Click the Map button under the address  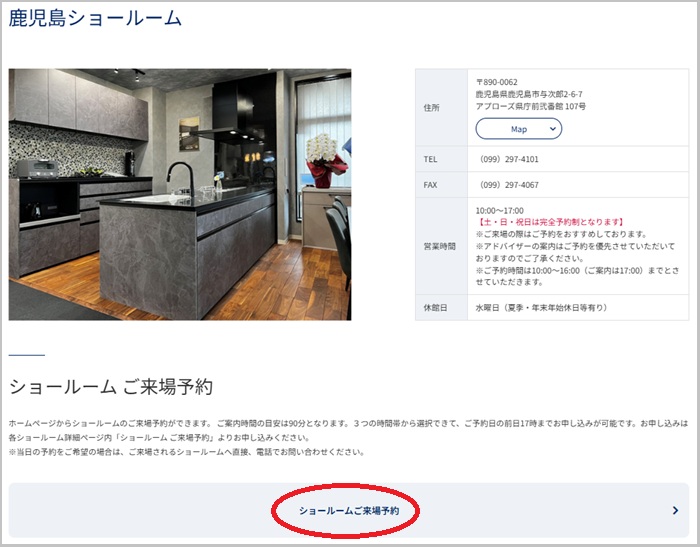click(518, 129)
